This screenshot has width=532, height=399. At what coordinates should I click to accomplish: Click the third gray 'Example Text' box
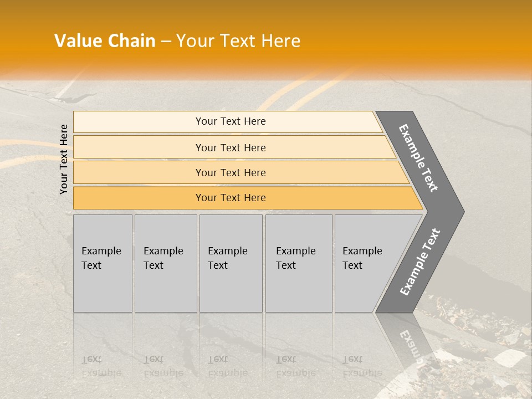231,263
